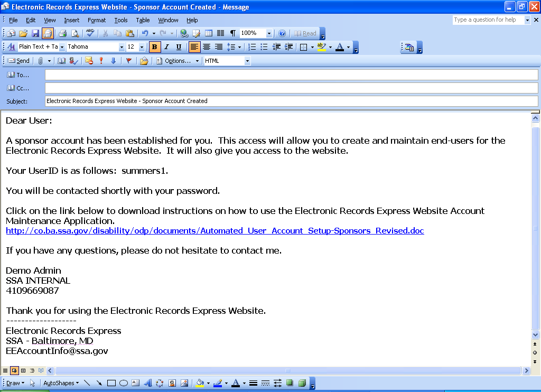541x392 pixels.
Task: Open the Tahoma font dropdown
Action: (122, 47)
